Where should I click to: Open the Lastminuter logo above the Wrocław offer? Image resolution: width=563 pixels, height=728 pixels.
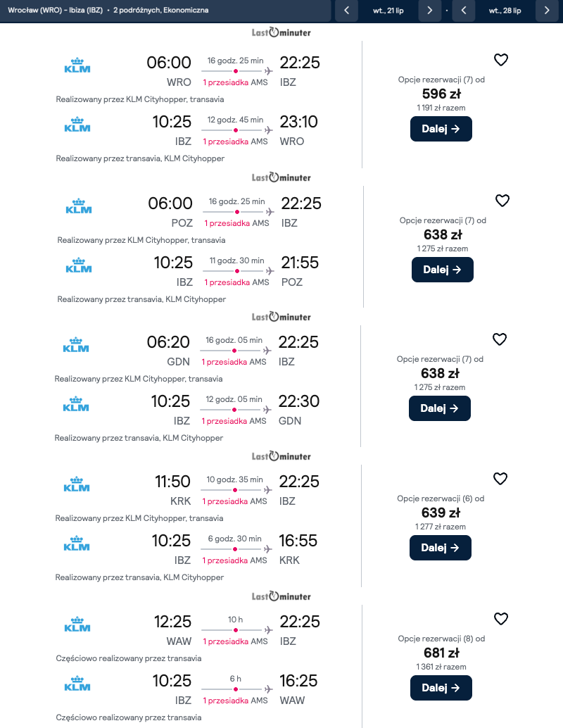point(281,32)
